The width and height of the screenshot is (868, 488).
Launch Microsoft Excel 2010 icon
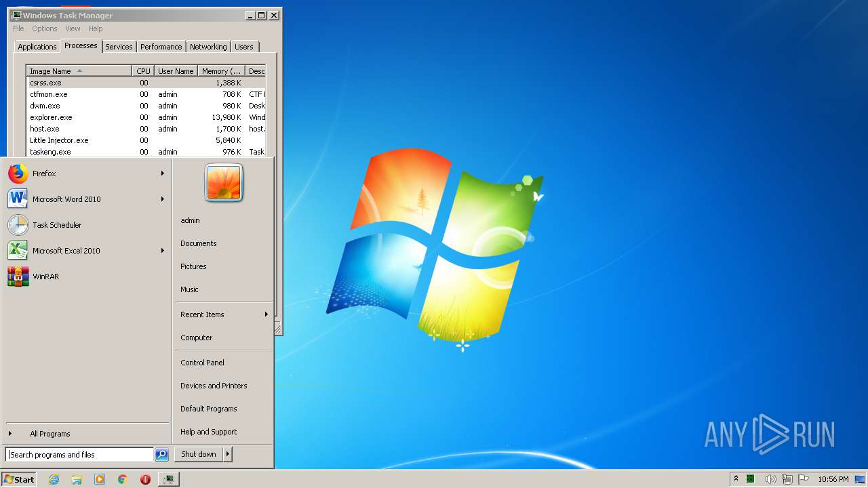click(18, 251)
